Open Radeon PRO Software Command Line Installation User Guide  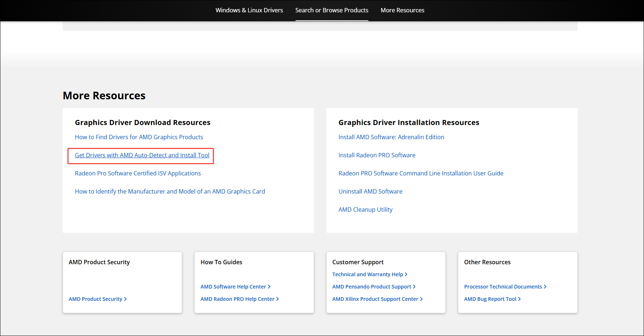point(421,173)
